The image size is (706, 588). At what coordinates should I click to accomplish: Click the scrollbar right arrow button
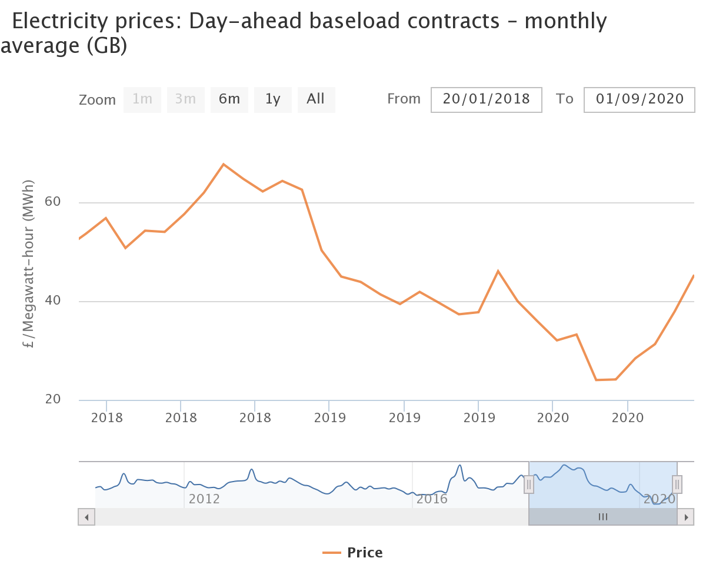pos(685,517)
